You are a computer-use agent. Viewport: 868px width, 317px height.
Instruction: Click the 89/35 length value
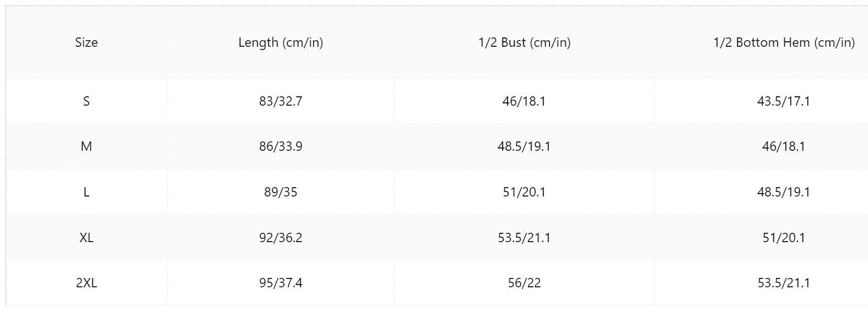point(280,192)
